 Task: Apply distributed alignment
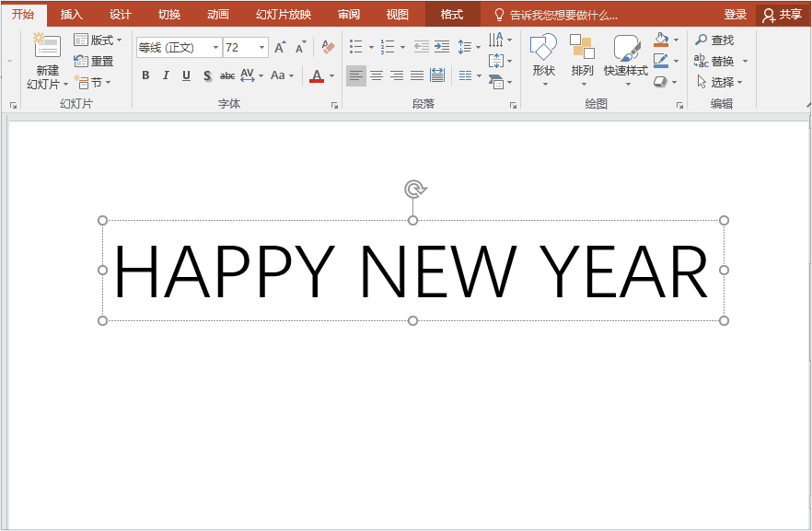point(437,75)
